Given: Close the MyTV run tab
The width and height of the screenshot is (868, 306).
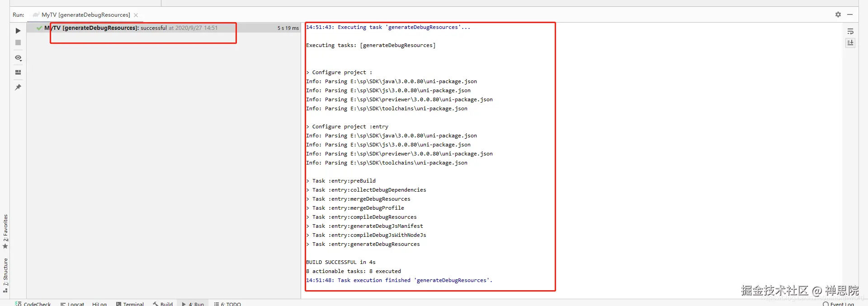Looking at the screenshot, I should pos(136,15).
